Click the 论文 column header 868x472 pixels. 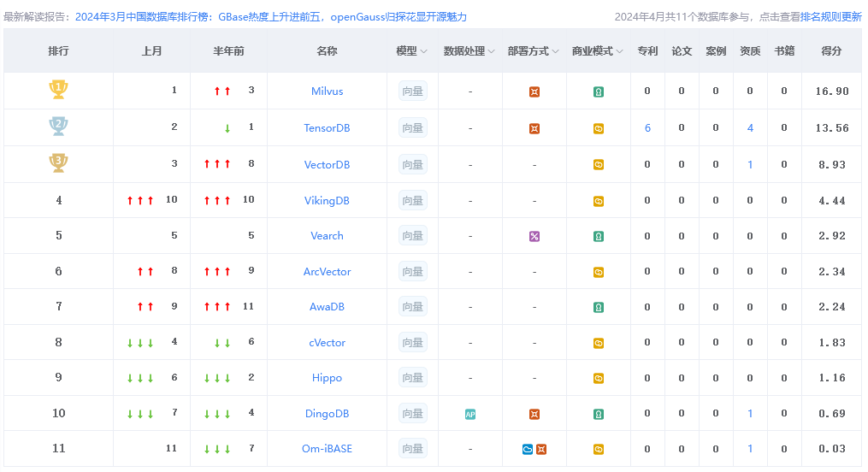pyautogui.click(x=682, y=51)
